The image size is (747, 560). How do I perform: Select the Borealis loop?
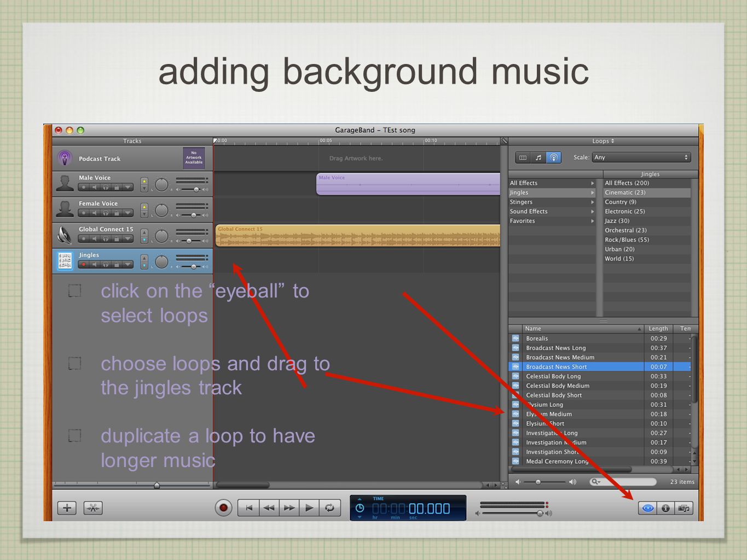[599, 339]
